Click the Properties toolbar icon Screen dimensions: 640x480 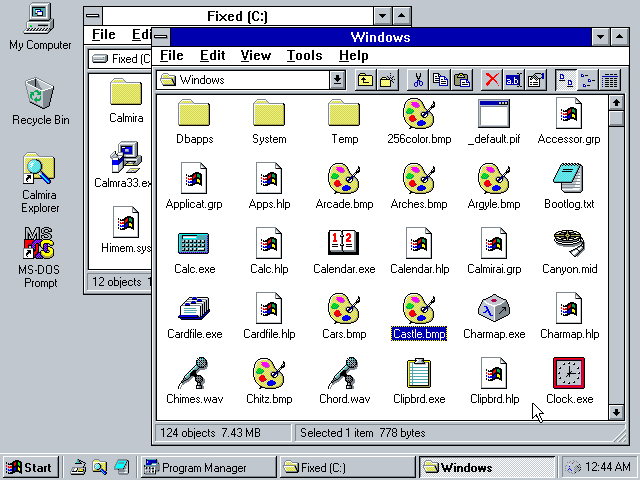click(536, 80)
